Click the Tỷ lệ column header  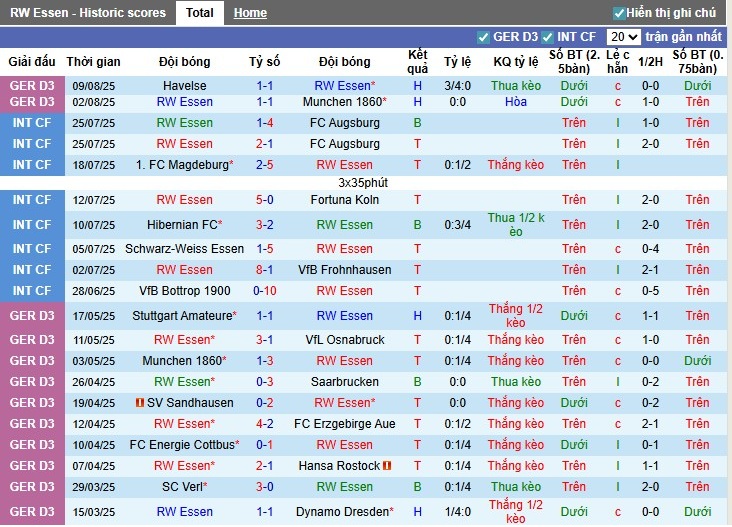(458, 62)
